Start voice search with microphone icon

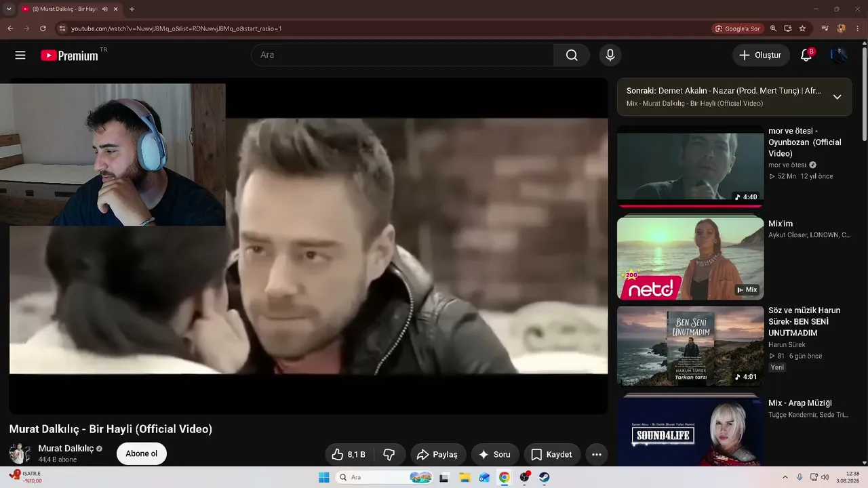click(610, 56)
